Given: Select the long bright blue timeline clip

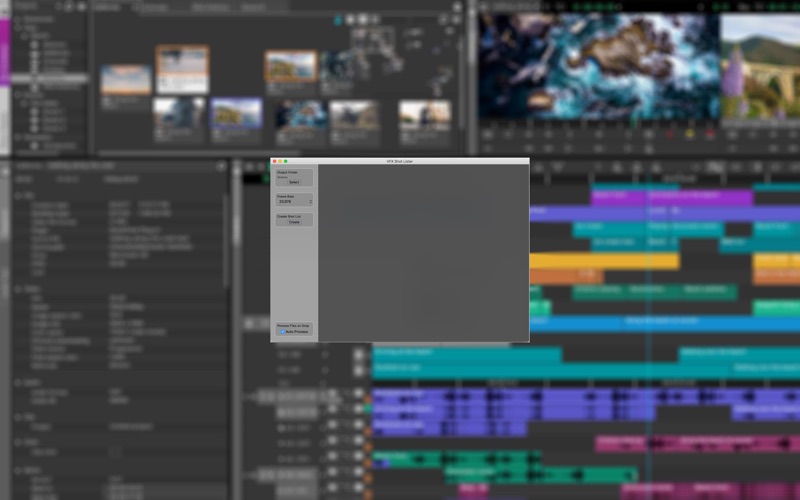Looking at the screenshot, I should (x=665, y=323).
